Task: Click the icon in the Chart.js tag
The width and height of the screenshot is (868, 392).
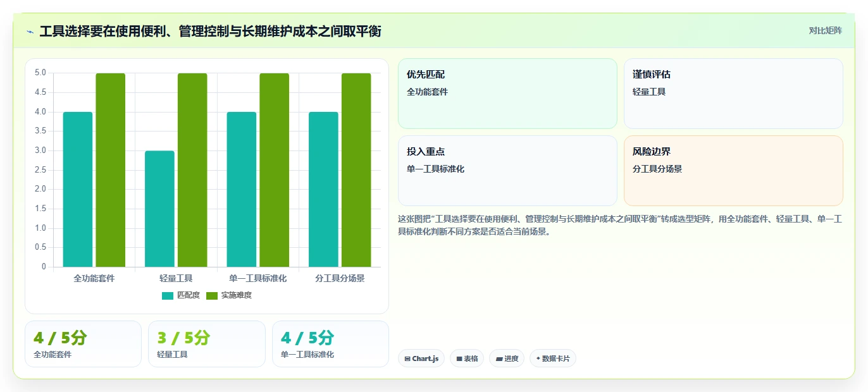Action: [407, 359]
